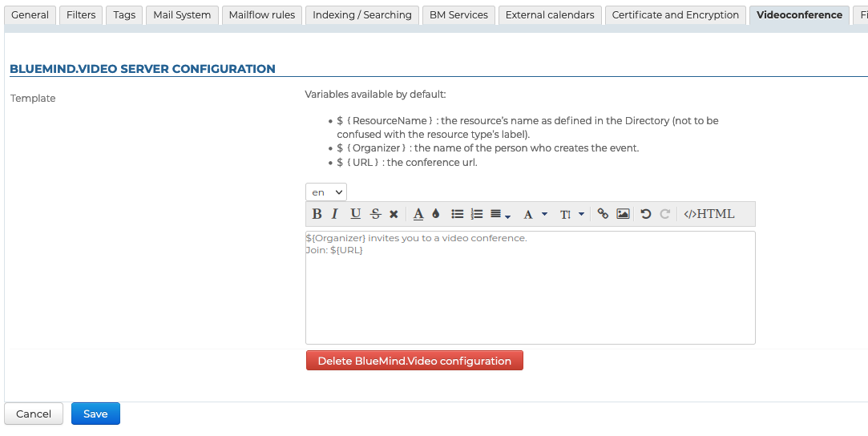Apply strikethrough to the text

pyautogui.click(x=375, y=214)
